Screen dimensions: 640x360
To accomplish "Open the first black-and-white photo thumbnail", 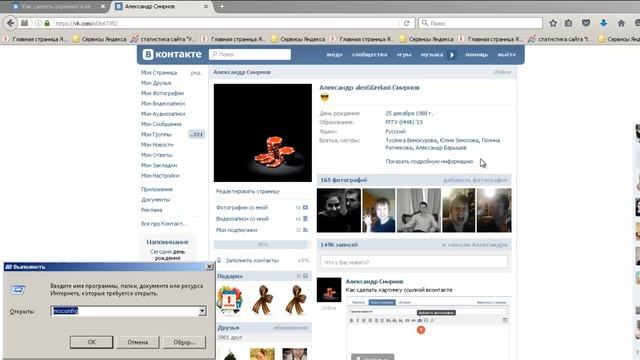I will click(339, 210).
